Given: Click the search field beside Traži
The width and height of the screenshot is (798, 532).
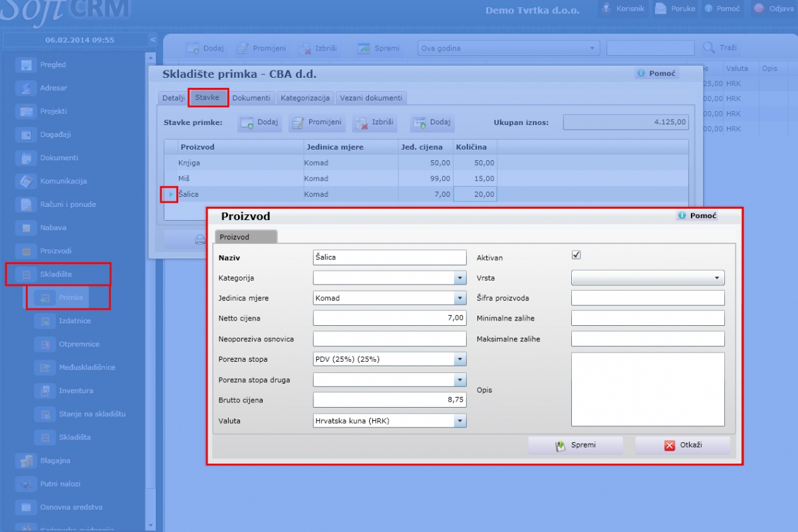Looking at the screenshot, I should point(650,48).
